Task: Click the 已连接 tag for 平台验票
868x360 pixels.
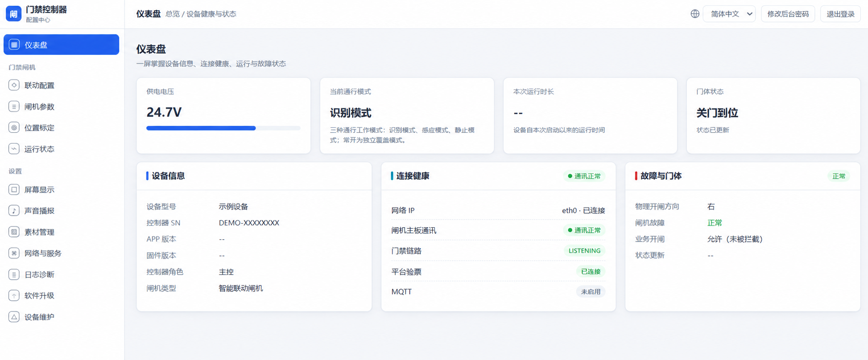Action: [591, 271]
